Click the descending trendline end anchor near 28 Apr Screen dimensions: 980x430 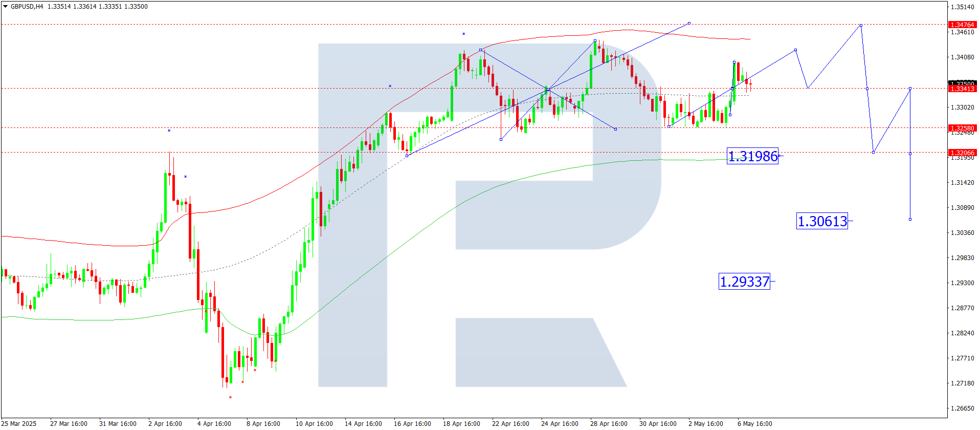tap(615, 129)
